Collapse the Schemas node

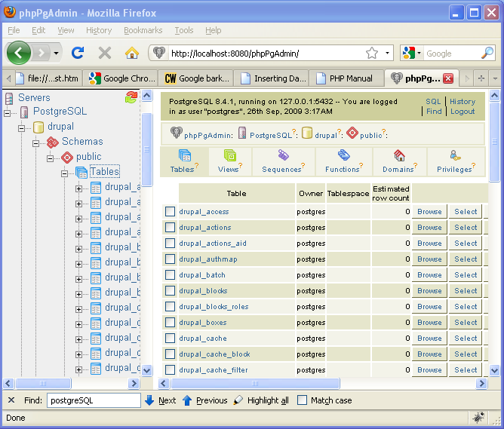36,143
